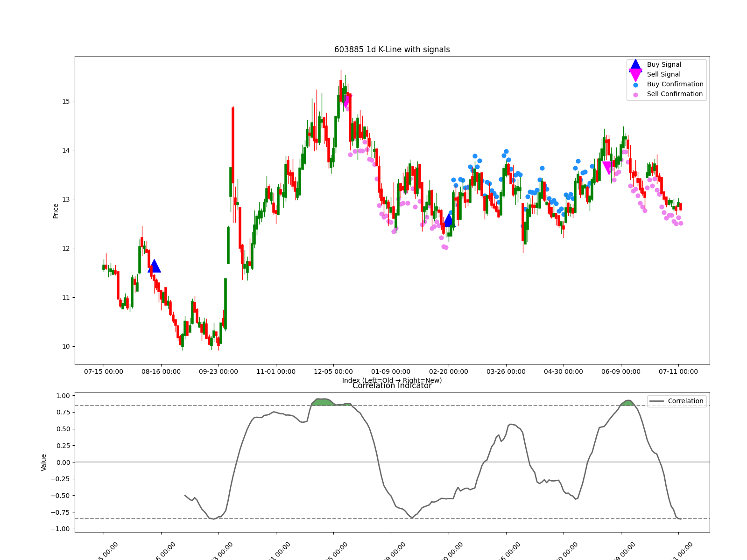Click the '02-20 00:00' x-axis tick label
Viewport: 747px width, 560px height.
449,372
